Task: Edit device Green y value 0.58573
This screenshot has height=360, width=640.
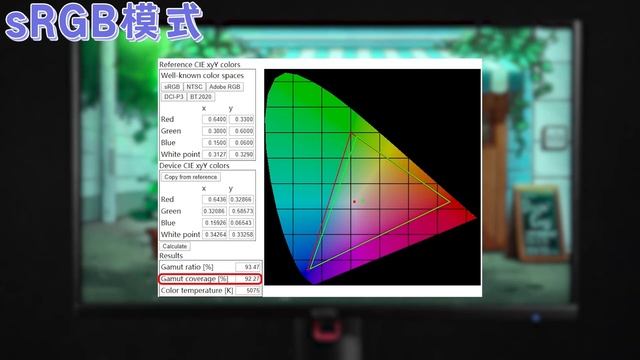Action: (242, 211)
